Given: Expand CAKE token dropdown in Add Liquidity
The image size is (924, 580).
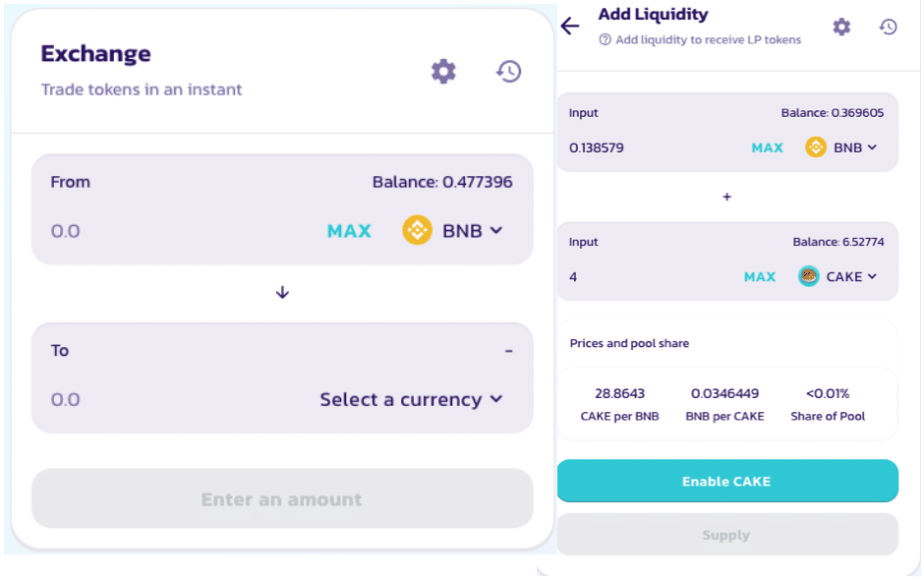Looking at the screenshot, I should 871,276.
